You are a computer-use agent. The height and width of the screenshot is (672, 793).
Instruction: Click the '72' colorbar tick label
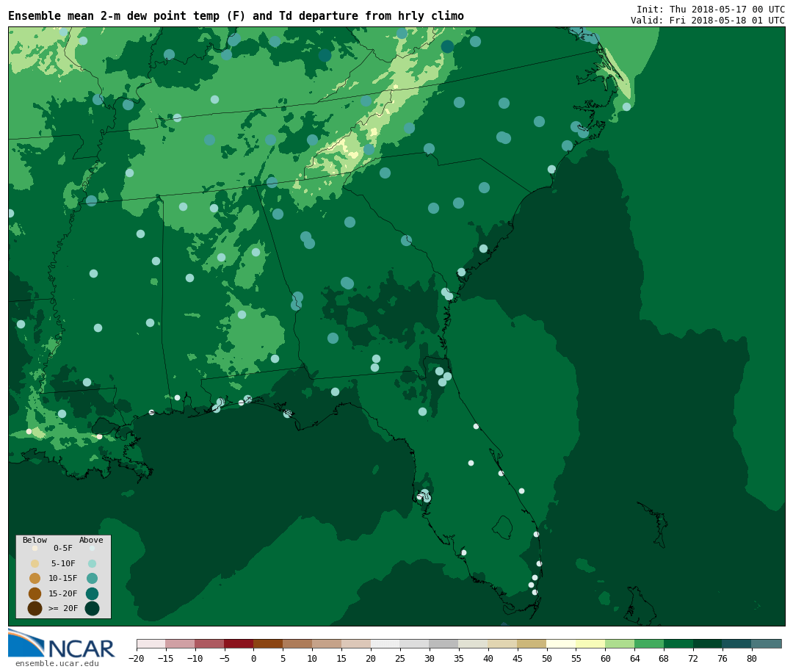click(693, 658)
